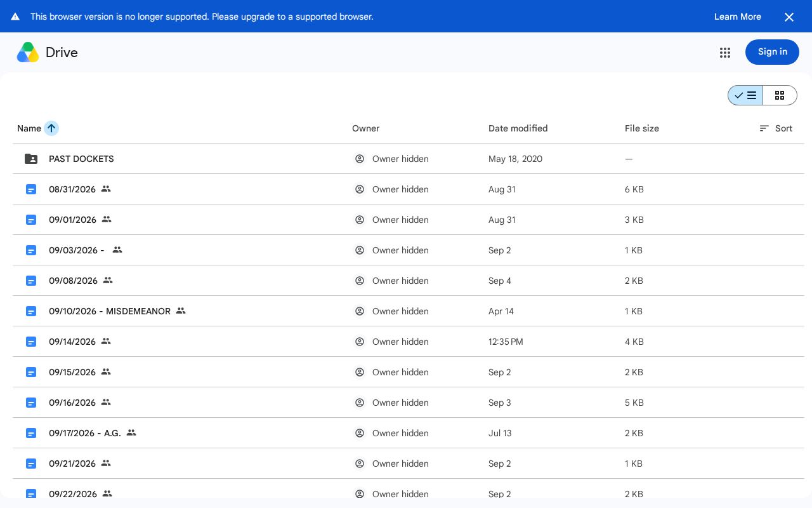
Task: Click the doc icon for 08/31/2026
Action: (x=31, y=189)
